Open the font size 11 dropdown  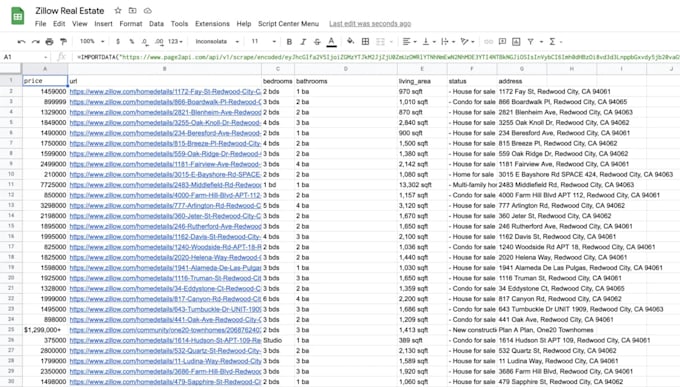pyautogui.click(x=263, y=42)
